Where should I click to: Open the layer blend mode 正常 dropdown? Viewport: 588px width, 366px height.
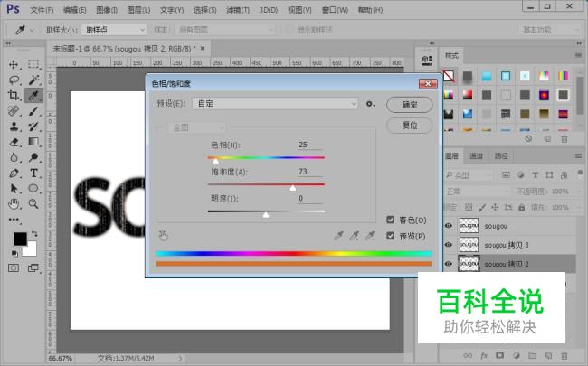(478, 192)
